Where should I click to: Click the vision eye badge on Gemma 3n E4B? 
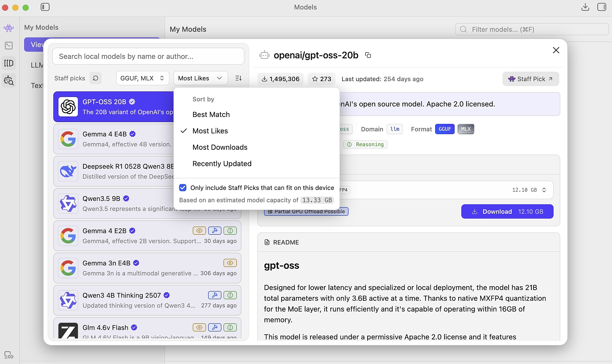(x=230, y=263)
